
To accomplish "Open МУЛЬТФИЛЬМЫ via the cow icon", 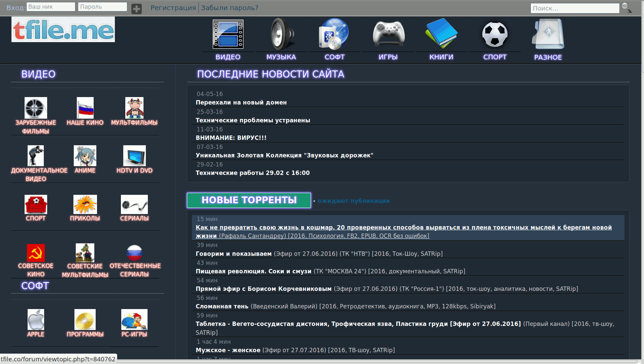I will click(134, 108).
